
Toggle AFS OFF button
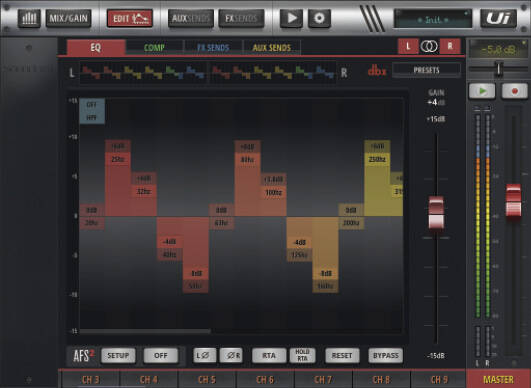(x=161, y=355)
